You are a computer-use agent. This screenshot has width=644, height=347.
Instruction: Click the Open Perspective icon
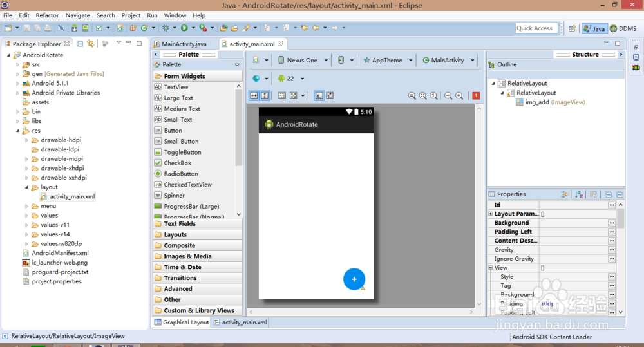point(572,28)
